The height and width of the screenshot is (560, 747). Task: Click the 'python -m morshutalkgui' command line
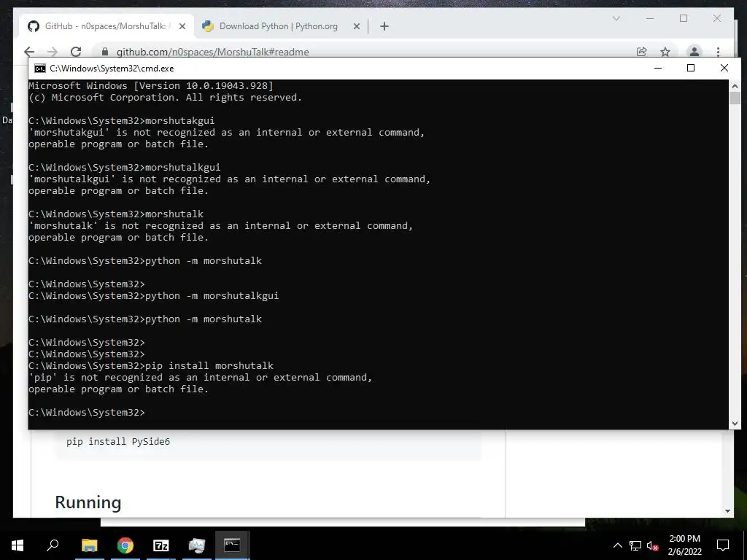(153, 296)
